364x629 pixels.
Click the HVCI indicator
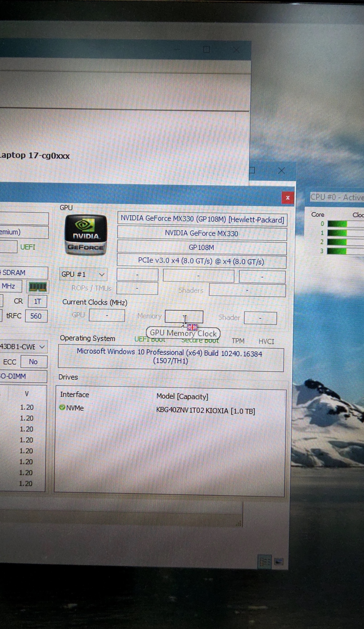point(266,341)
